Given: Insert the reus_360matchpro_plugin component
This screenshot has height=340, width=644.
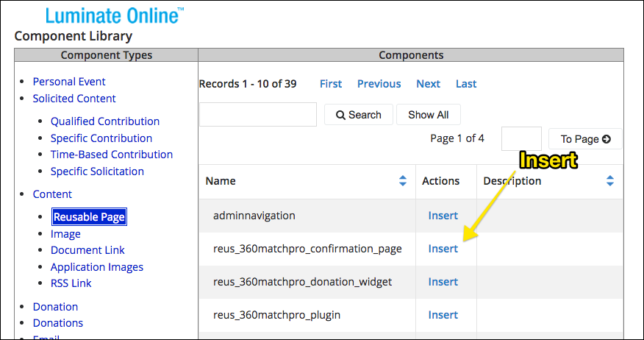Looking at the screenshot, I should tap(443, 315).
